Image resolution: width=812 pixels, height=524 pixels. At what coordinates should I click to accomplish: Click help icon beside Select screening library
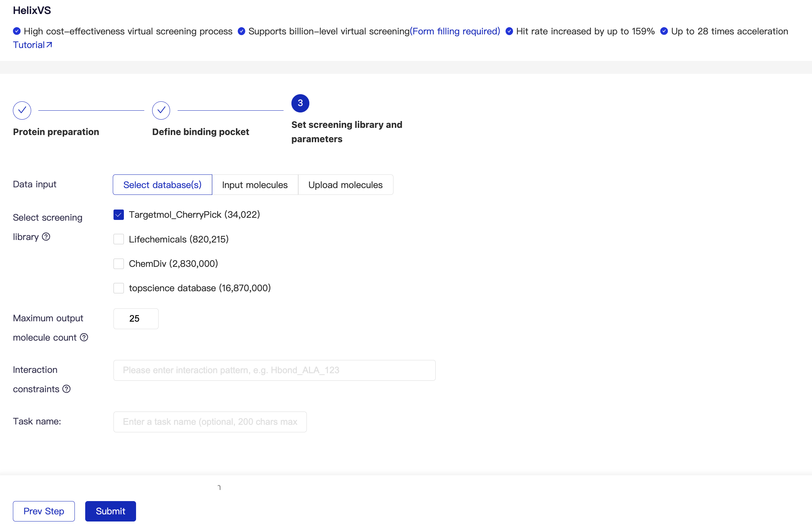coord(46,237)
